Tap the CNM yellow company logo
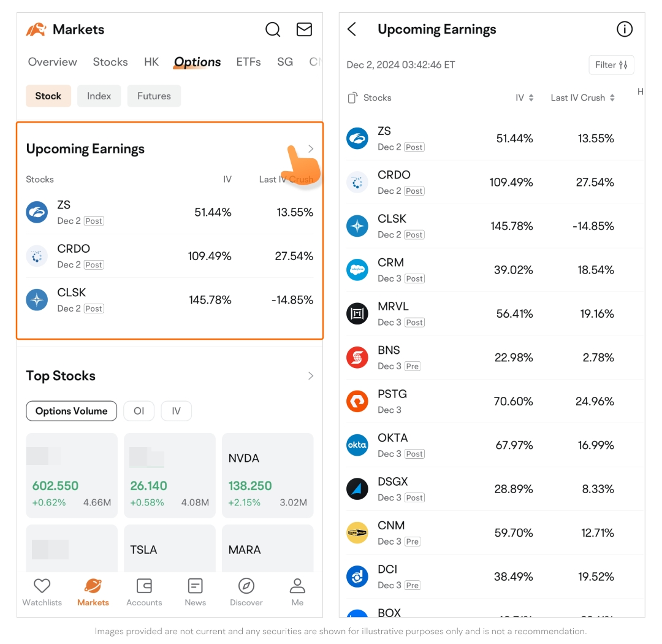This screenshot has width=662, height=644. (357, 532)
